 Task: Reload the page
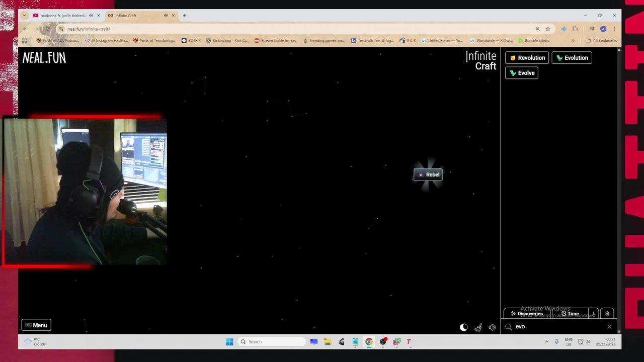[48, 29]
